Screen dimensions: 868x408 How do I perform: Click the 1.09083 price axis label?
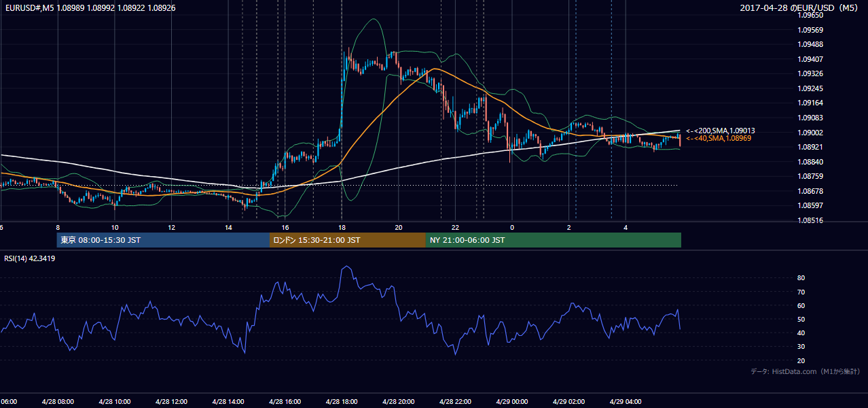click(x=811, y=118)
